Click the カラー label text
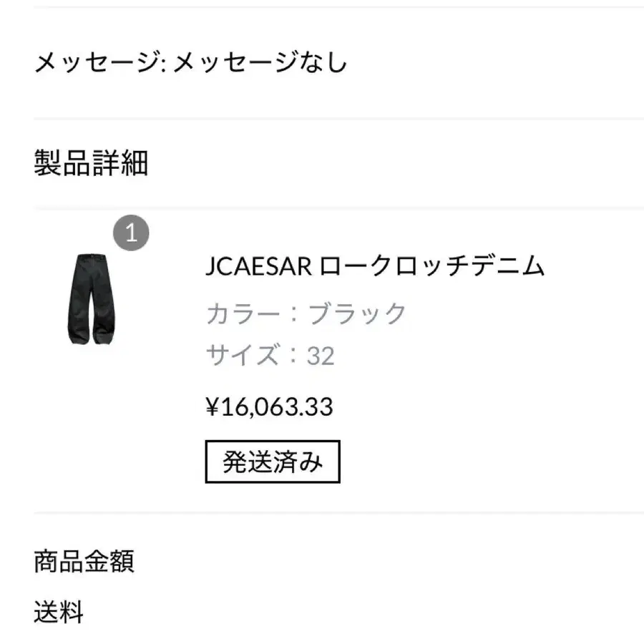Viewport: 644px width, 644px height. tap(249, 313)
